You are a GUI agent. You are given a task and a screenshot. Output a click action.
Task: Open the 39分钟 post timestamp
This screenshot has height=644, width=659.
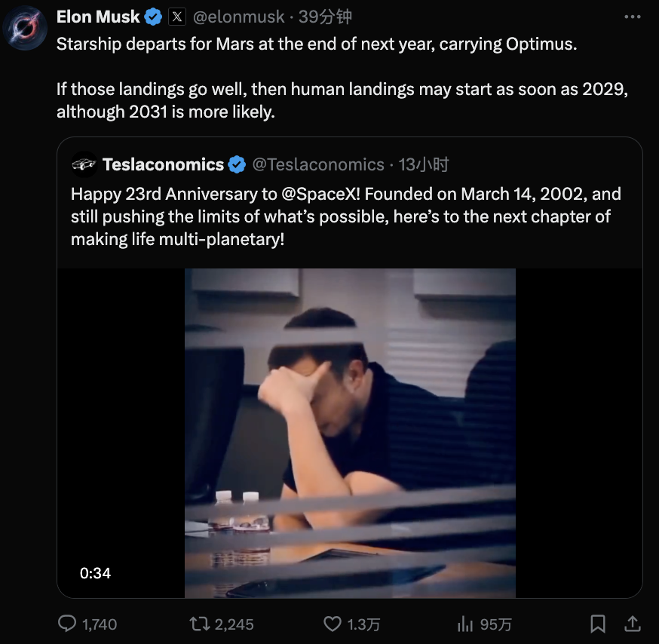(x=325, y=17)
